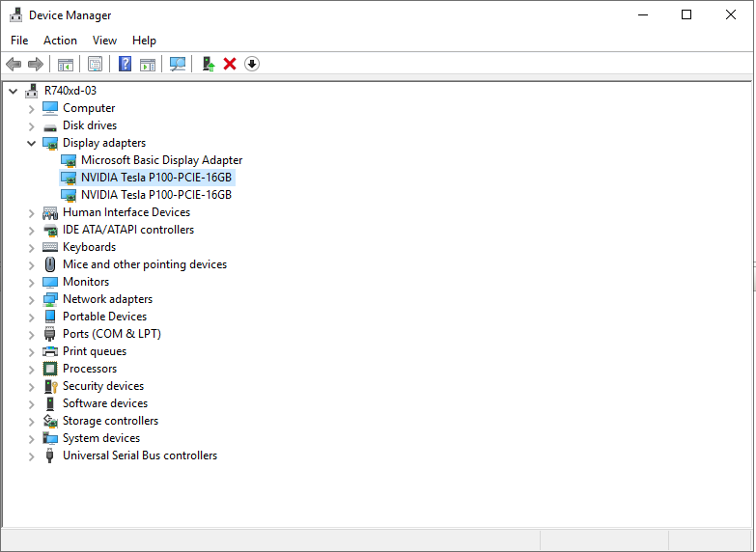Click the Forward arrow toolbar icon
Image resolution: width=756 pixels, height=552 pixels.
pos(36,64)
